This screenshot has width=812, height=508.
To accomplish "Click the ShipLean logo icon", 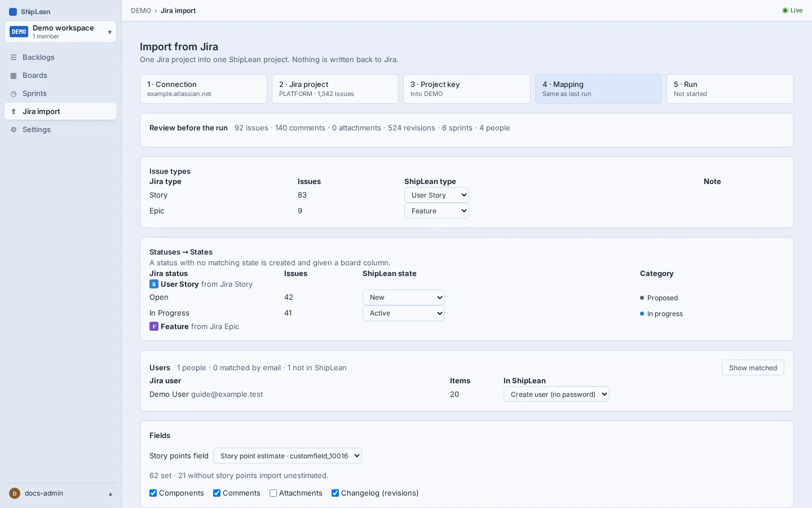I will (13, 12).
